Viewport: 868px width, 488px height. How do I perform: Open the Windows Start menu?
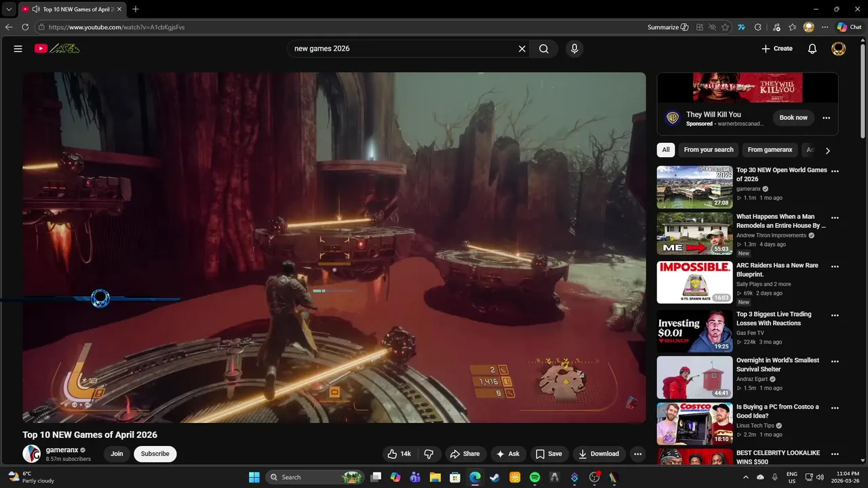(254, 477)
